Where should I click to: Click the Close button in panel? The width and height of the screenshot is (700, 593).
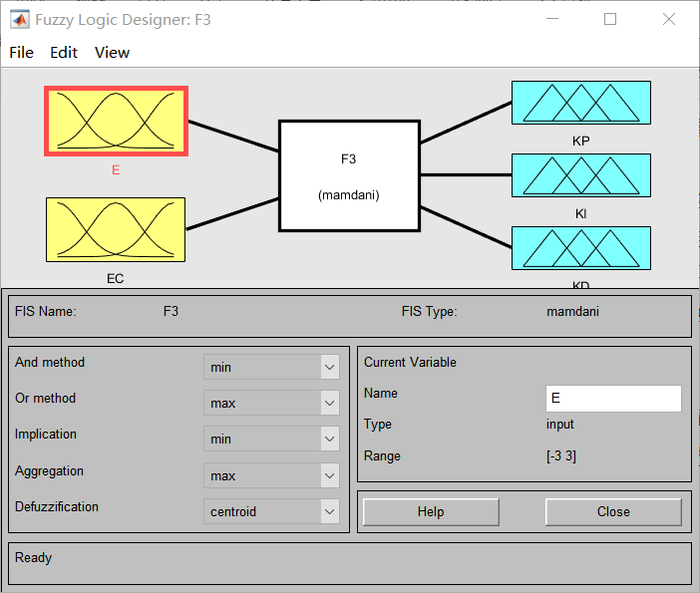[613, 512]
